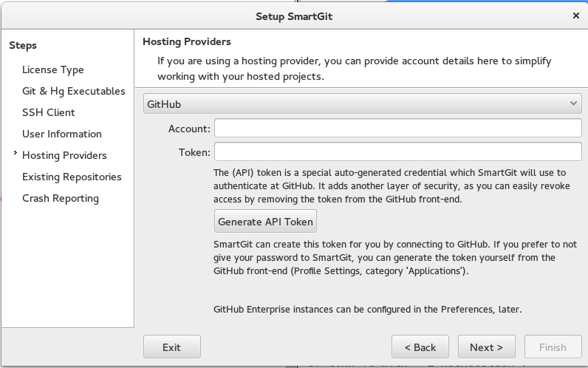Select the Hosting Providers step
Viewport: 588px width, 368px height.
(64, 155)
